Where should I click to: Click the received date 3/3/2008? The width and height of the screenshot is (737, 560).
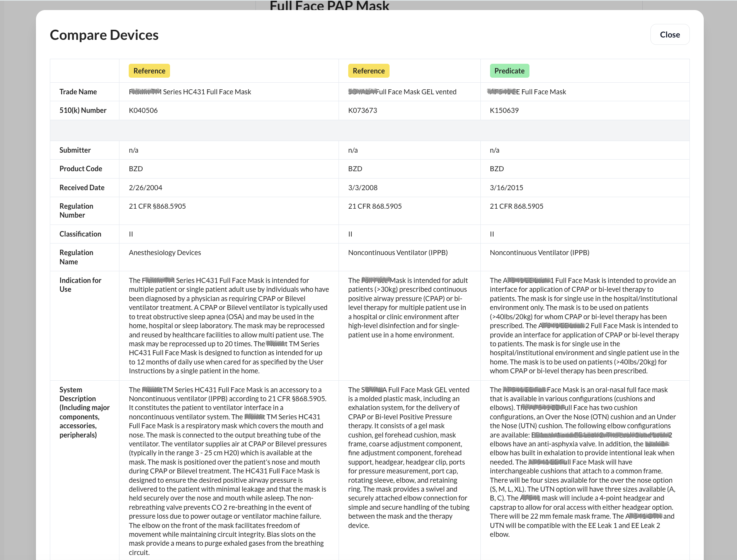pyautogui.click(x=363, y=188)
